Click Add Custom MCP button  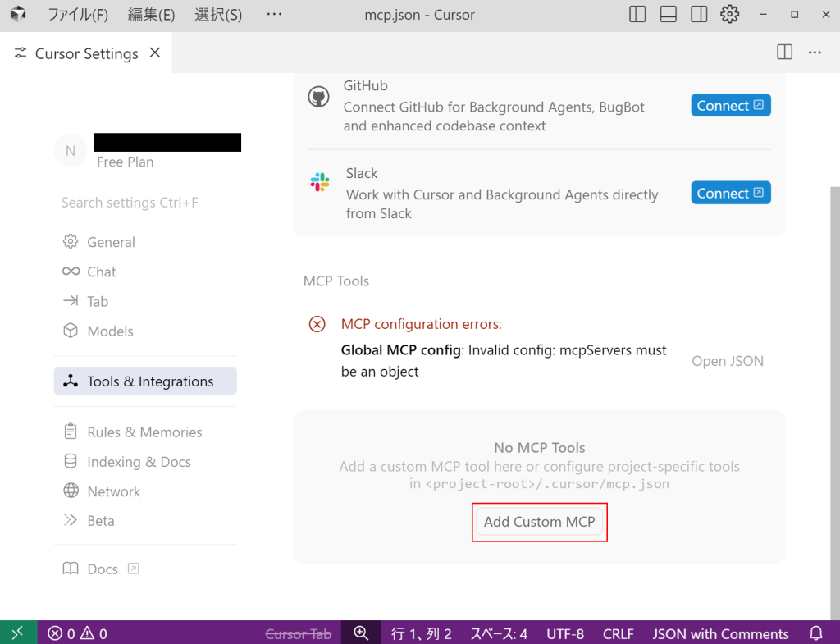click(x=539, y=523)
